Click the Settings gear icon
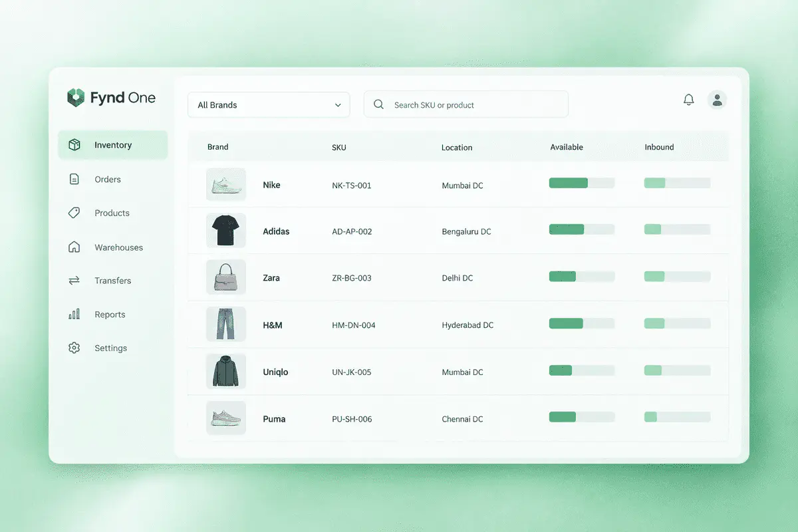Image resolution: width=798 pixels, height=532 pixels. 74,348
